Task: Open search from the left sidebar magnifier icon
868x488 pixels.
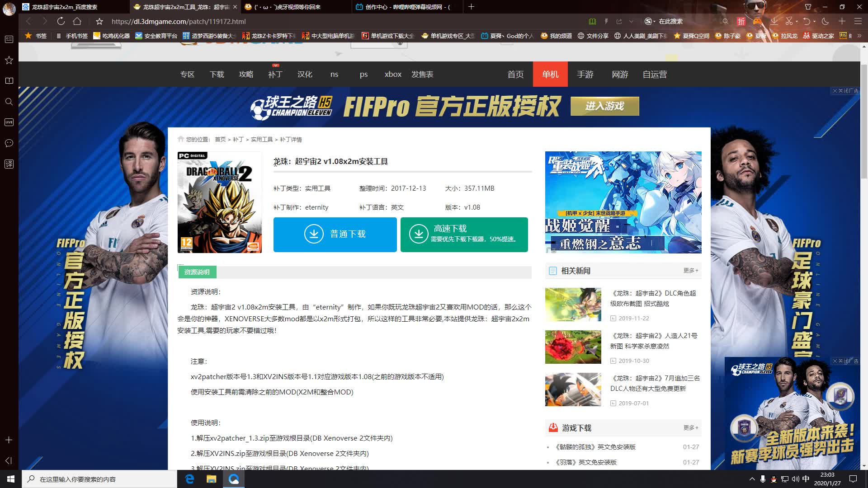Action: [9, 102]
